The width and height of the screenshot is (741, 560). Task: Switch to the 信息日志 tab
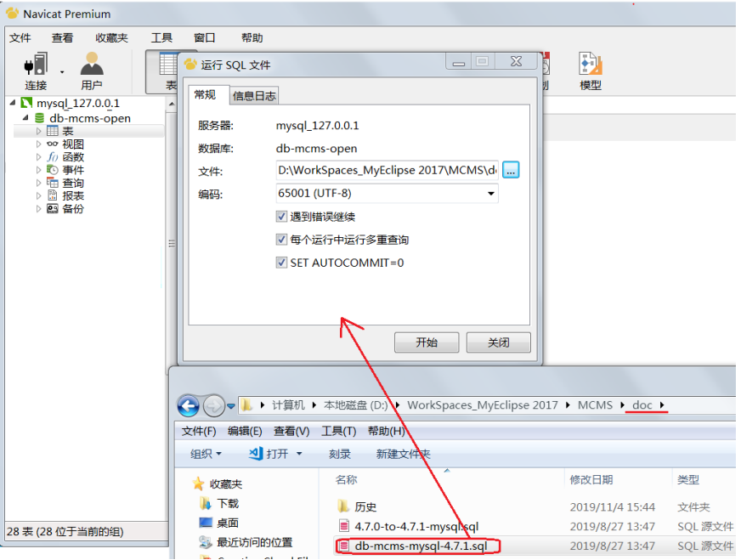[254, 96]
